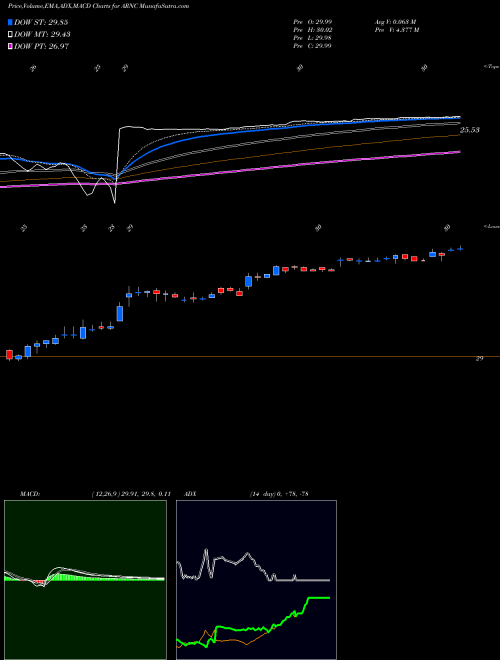The image size is (500, 660).
Task: Click the 'ADX' panel heading
Action: click(x=190, y=494)
